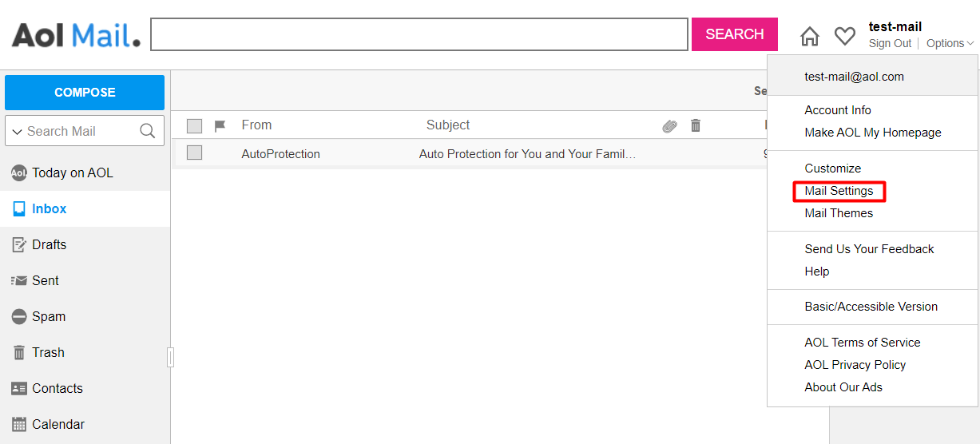Tick the select-all messages checkbox
Screen dimensions: 980x444
(194, 125)
